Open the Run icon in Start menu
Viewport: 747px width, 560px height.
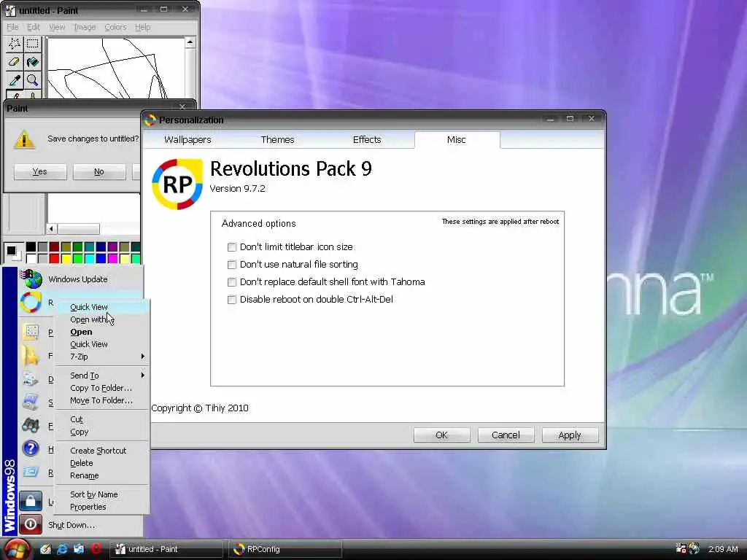pos(31,472)
